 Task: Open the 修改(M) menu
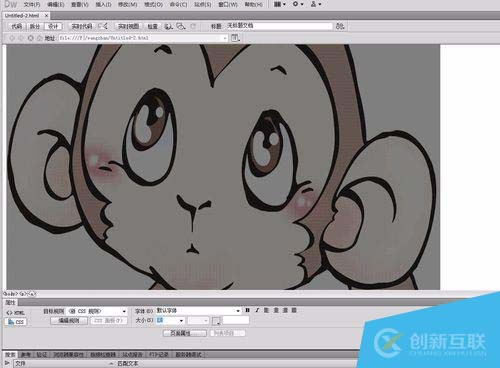(x=127, y=4)
